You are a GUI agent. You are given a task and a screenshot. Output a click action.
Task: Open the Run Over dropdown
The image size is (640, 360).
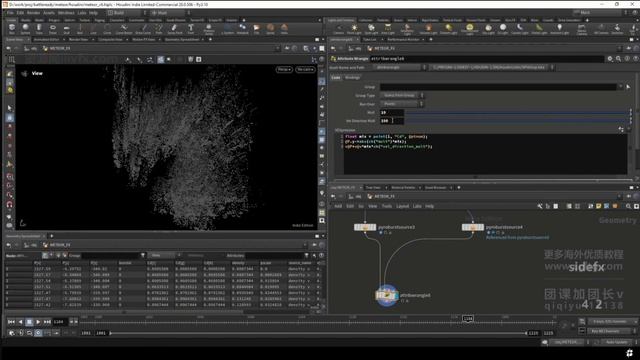402,104
